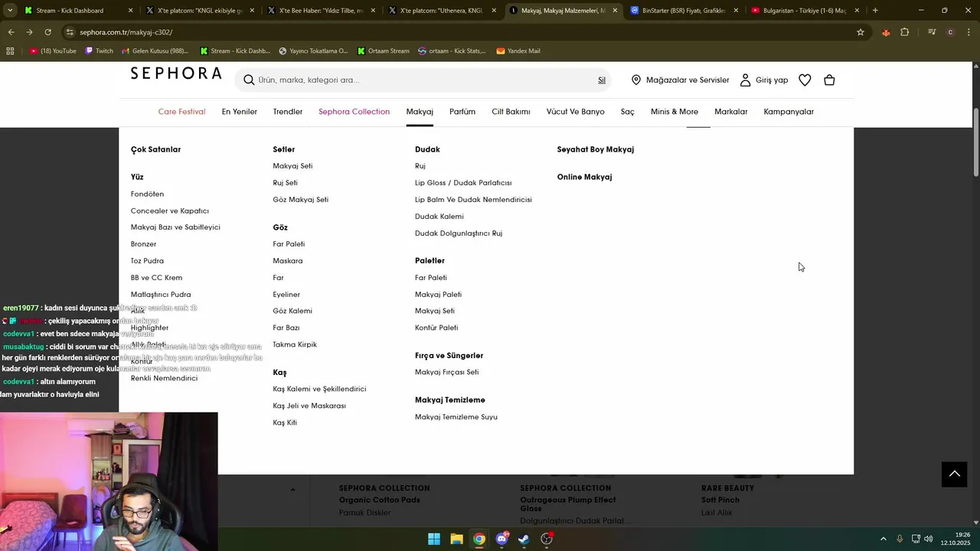Open the YouTube bookmark

point(53,51)
